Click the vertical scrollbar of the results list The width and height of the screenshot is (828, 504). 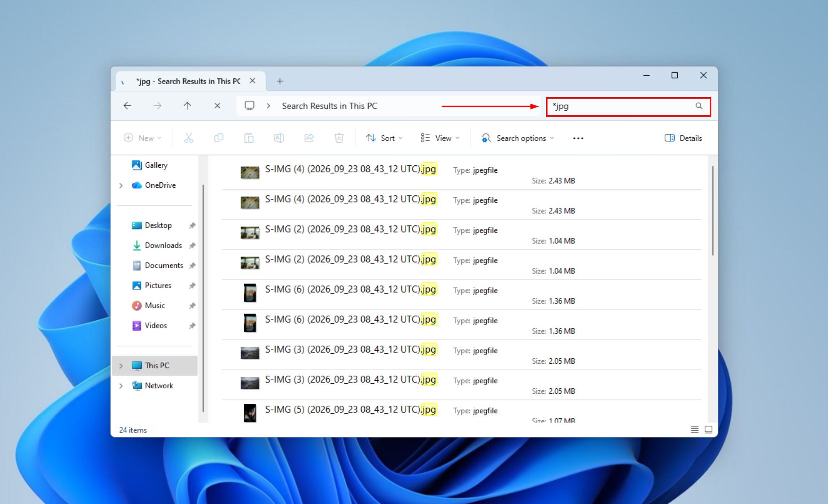(712, 210)
